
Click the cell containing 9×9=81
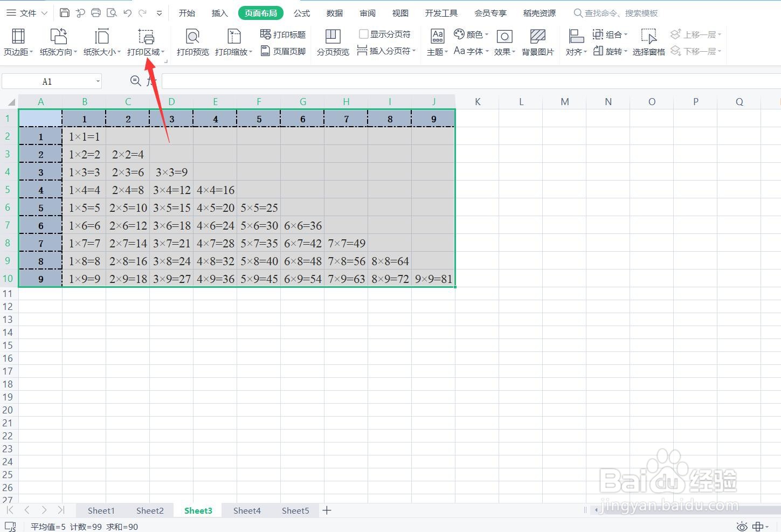click(x=433, y=279)
